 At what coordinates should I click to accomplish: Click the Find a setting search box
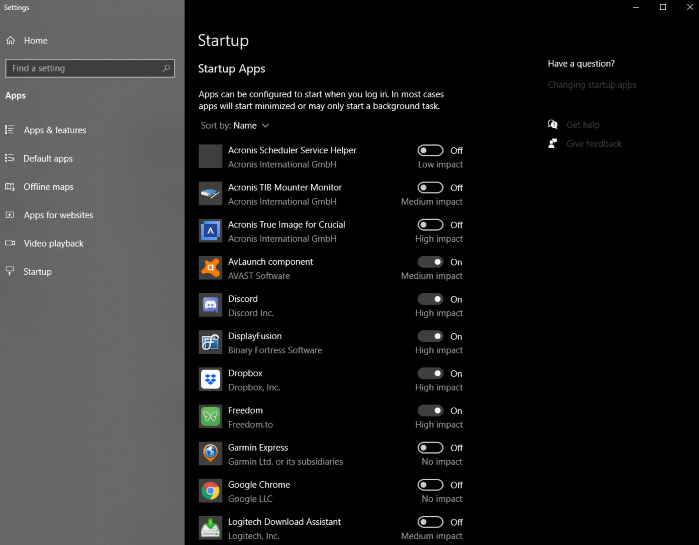(x=90, y=68)
